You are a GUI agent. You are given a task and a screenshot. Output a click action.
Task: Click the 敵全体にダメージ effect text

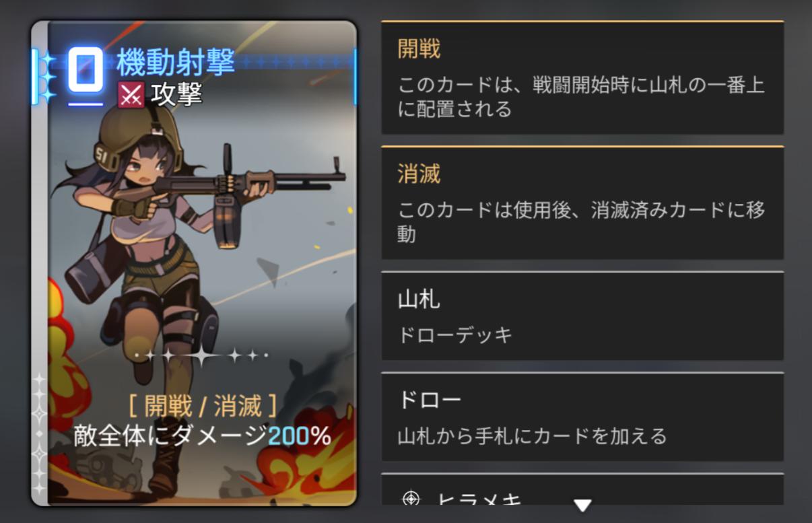click(170, 437)
